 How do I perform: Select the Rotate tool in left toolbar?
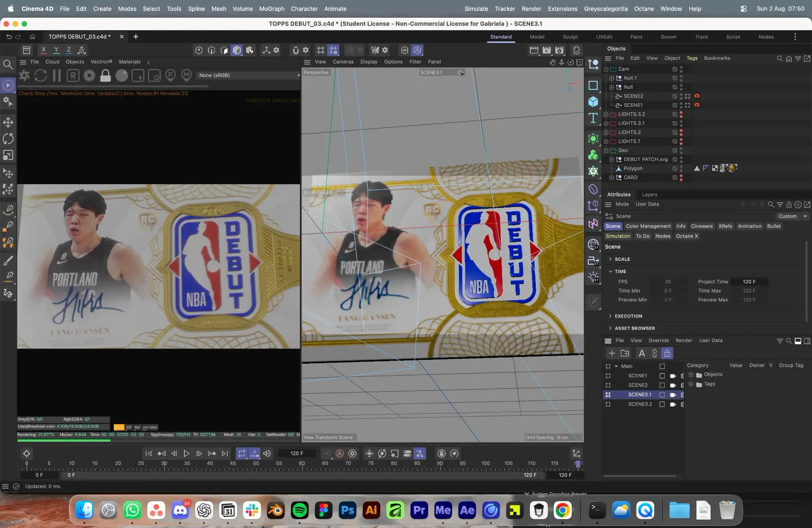[x=8, y=139]
